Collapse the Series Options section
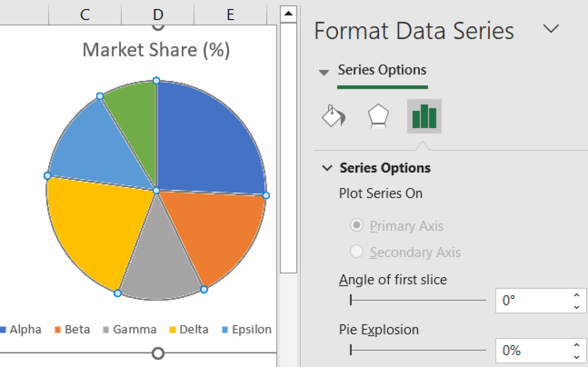 [327, 168]
